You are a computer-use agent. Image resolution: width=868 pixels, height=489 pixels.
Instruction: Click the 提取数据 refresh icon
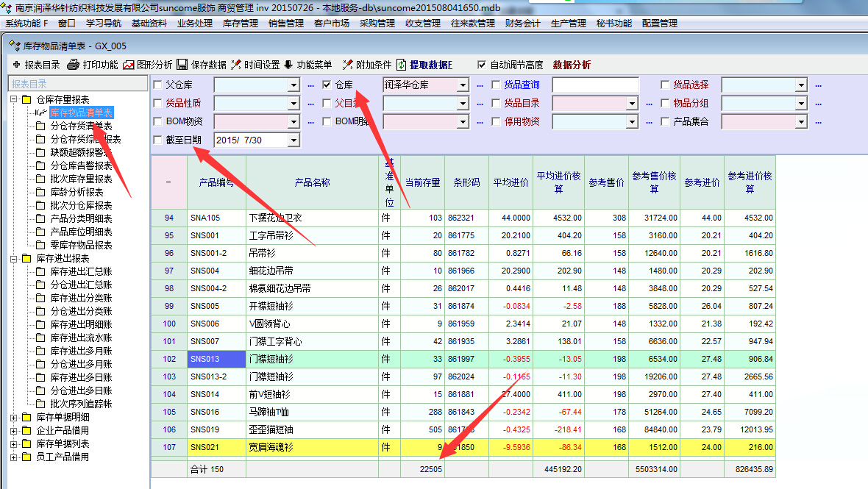402,65
